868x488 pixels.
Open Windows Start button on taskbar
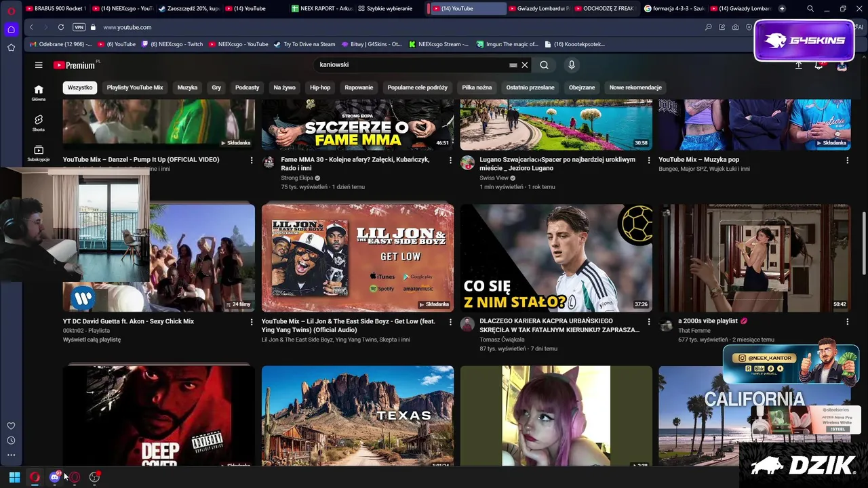click(14, 477)
